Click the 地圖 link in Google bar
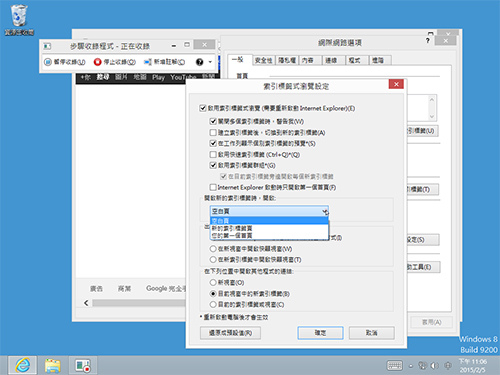This screenshot has width=500, height=375. point(140,77)
